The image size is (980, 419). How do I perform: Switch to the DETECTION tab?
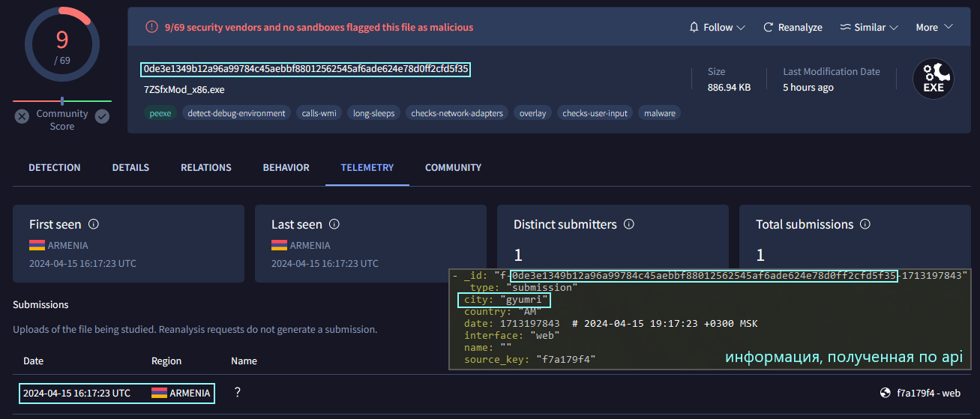[55, 168]
